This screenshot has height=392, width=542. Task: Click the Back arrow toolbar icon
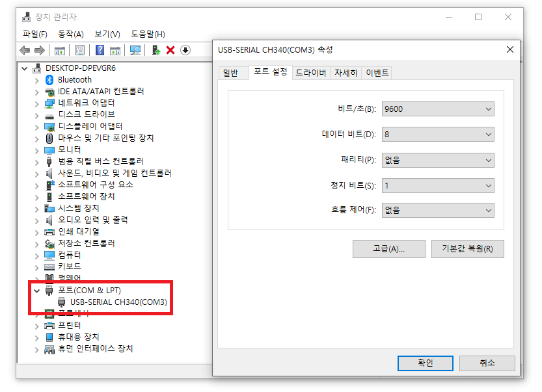(25, 51)
